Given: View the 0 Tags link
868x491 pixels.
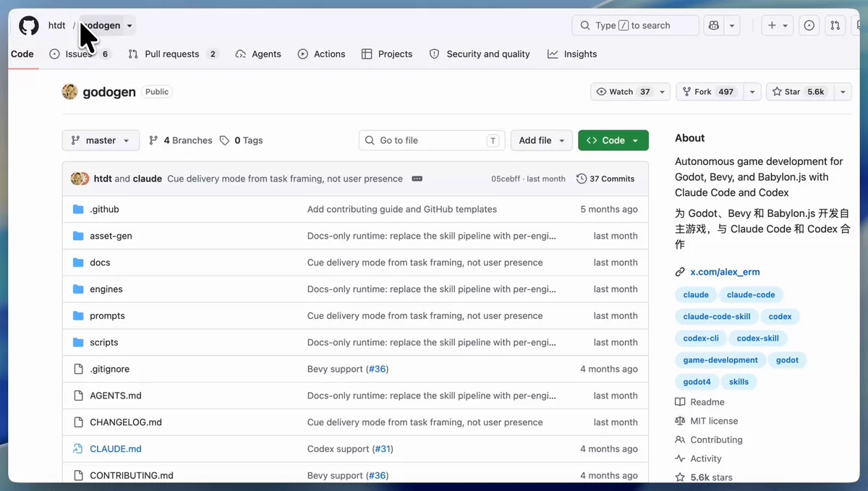Looking at the screenshot, I should click(x=242, y=140).
